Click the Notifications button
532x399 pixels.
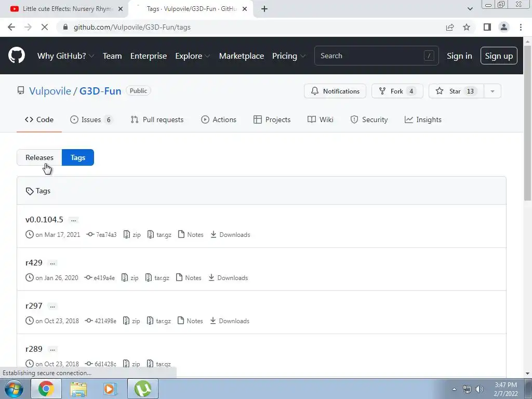pos(335,91)
